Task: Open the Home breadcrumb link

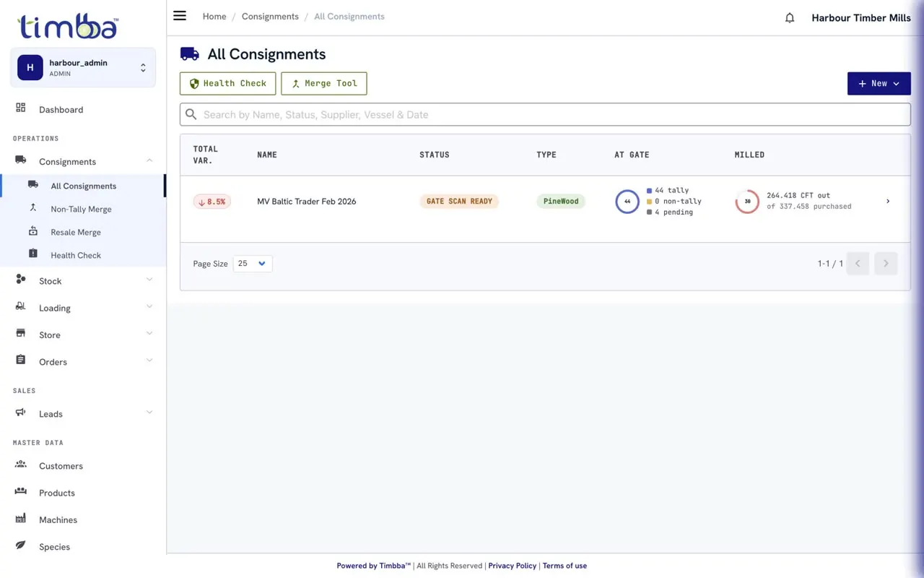Action: (214, 17)
